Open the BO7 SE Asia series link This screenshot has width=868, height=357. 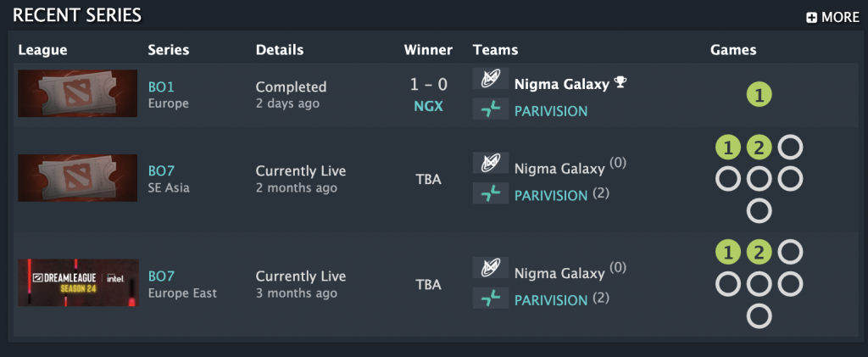160,171
